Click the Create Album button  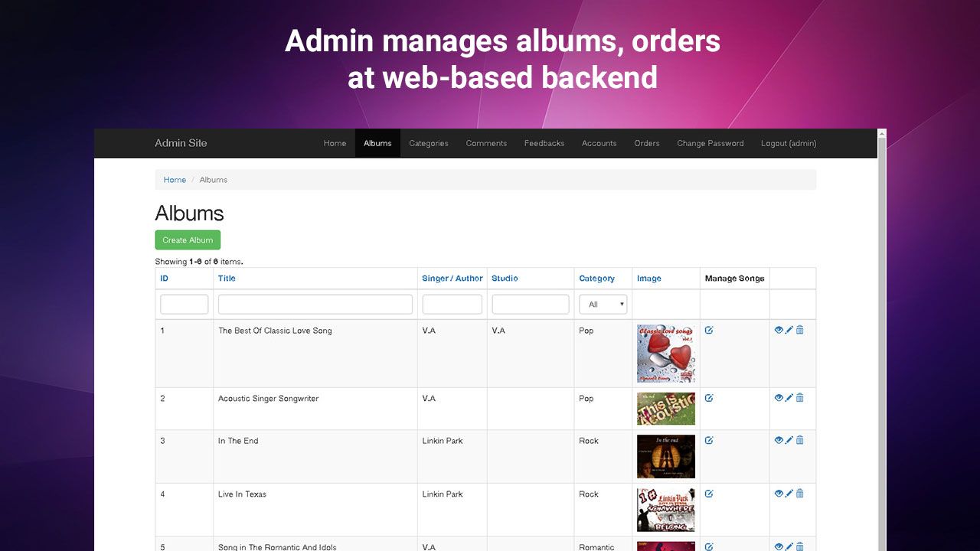[x=188, y=240]
